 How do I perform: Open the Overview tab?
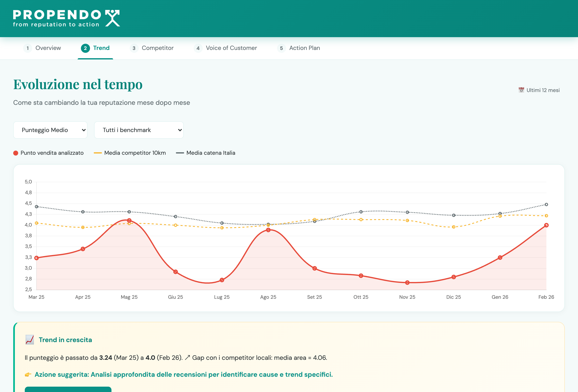point(42,48)
